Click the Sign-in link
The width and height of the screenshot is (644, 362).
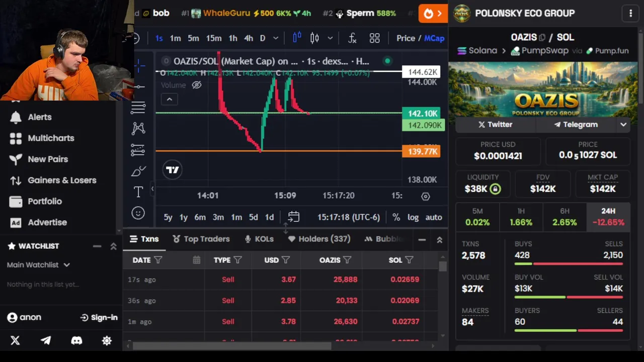click(x=99, y=318)
